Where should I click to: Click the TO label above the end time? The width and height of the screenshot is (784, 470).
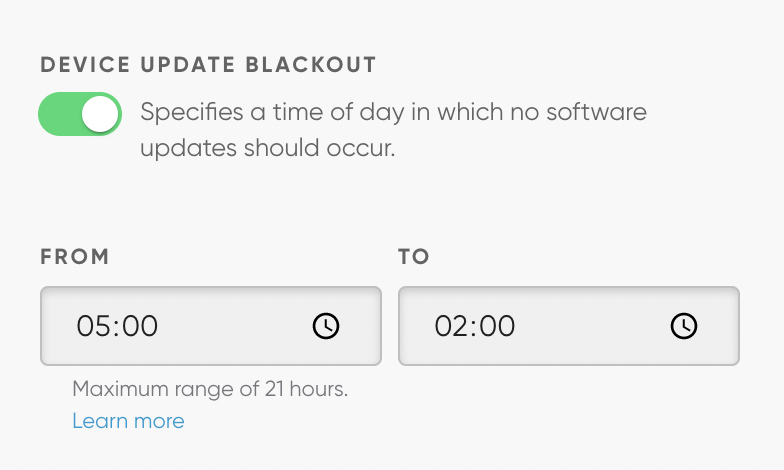click(414, 257)
